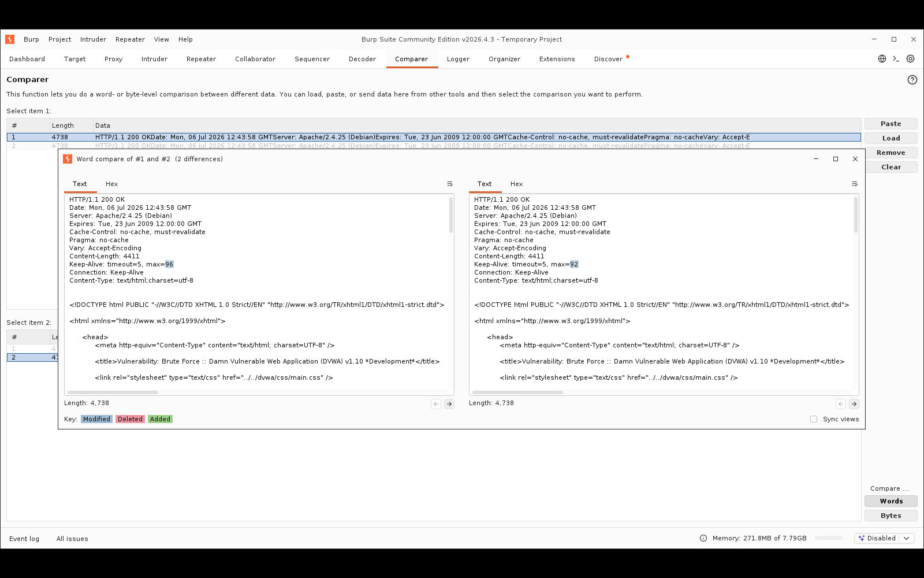Open the View menu
Screen dimensions: 924x578
(162, 39)
